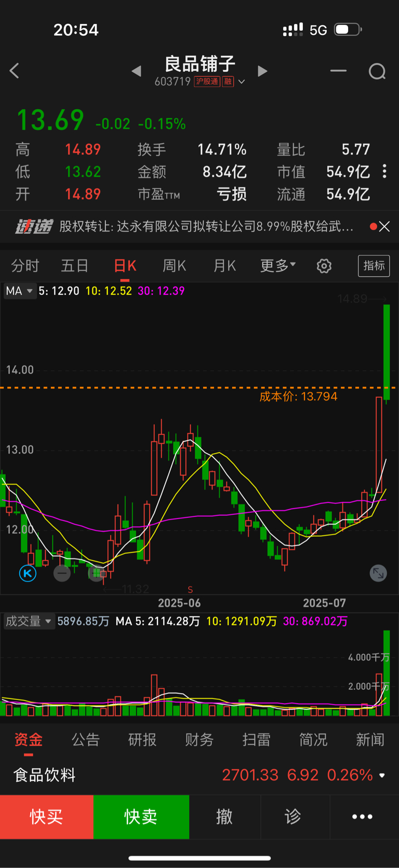The image size is (399, 868).
Task: Open the 公告 tab
Action: pyautogui.click(x=86, y=740)
